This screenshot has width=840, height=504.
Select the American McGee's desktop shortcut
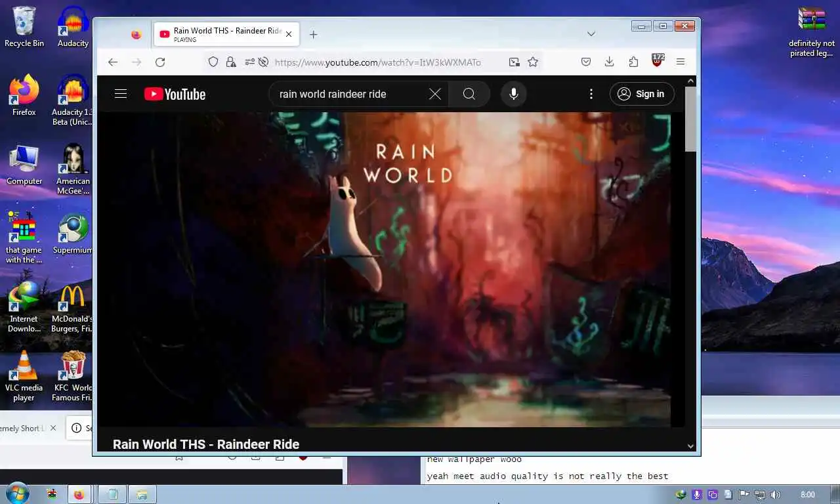(73, 169)
